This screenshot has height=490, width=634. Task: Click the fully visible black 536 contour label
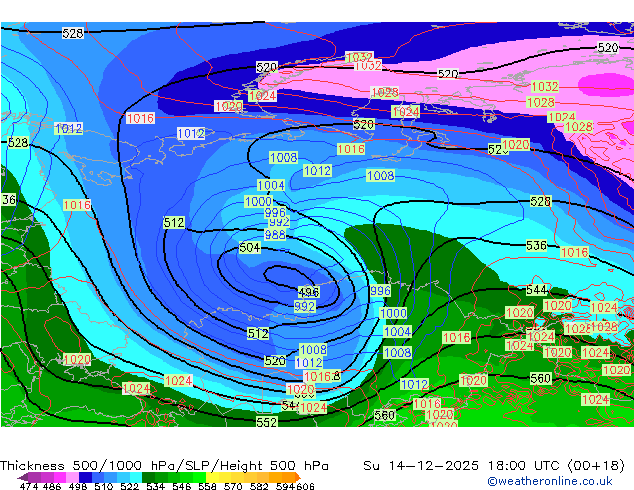point(537,245)
